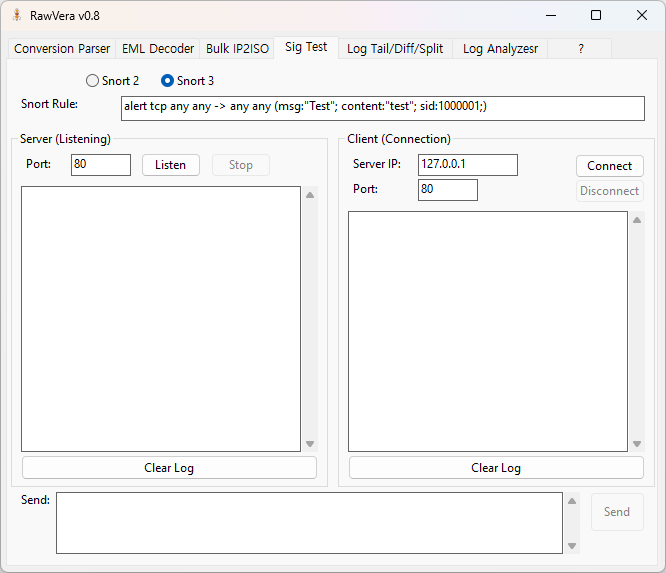The height and width of the screenshot is (573, 666).
Task: Click the Client log text area
Action: pos(488,331)
